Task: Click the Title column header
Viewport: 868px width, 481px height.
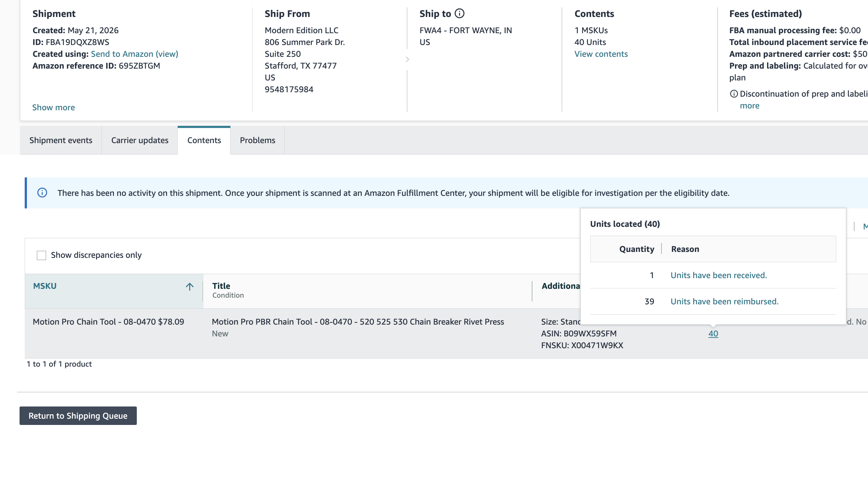Action: [221, 286]
